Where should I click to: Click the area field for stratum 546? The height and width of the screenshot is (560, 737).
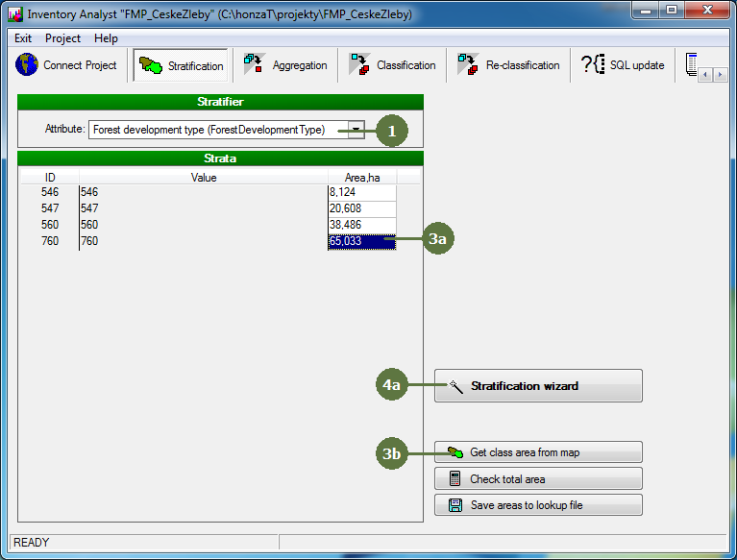coord(361,193)
